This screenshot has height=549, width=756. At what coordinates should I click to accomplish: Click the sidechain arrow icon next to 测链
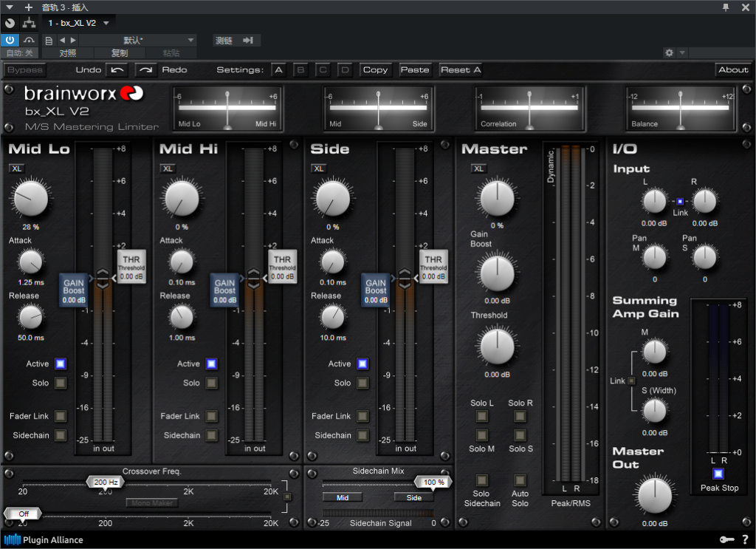tap(248, 40)
